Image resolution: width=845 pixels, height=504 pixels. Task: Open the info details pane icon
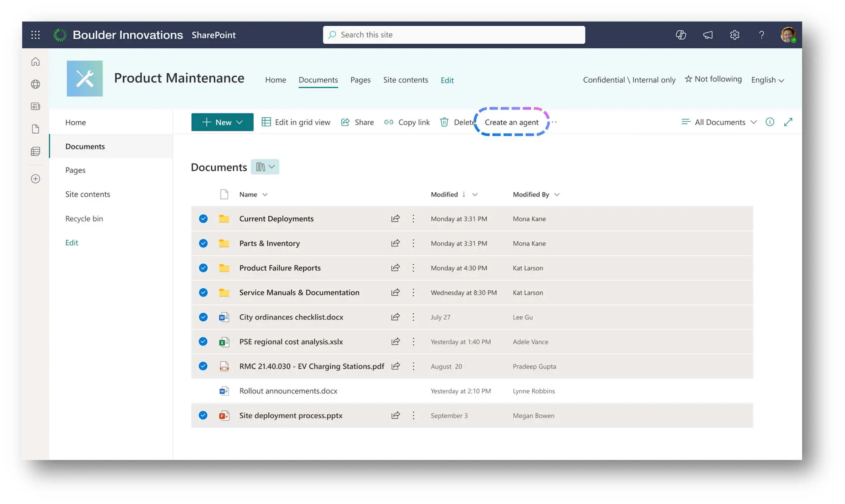point(770,122)
